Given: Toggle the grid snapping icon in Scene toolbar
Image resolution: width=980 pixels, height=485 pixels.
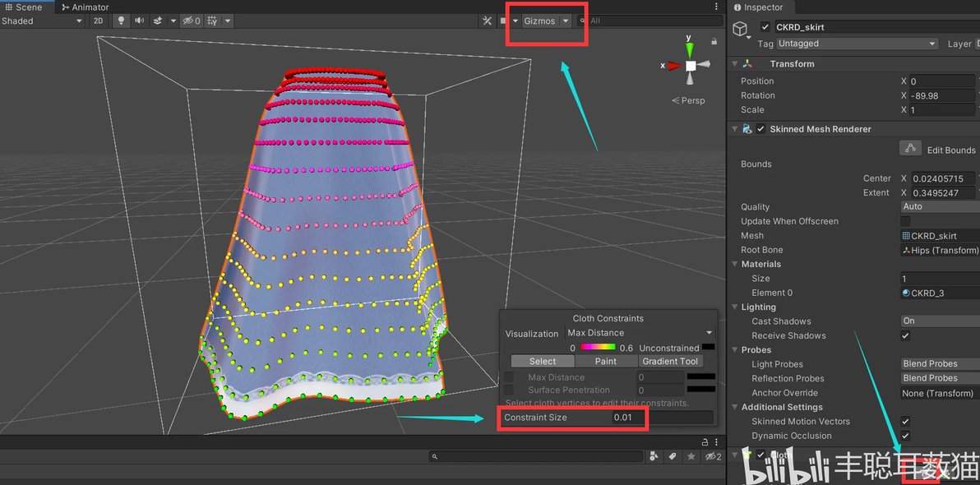Looking at the screenshot, I should 212,21.
